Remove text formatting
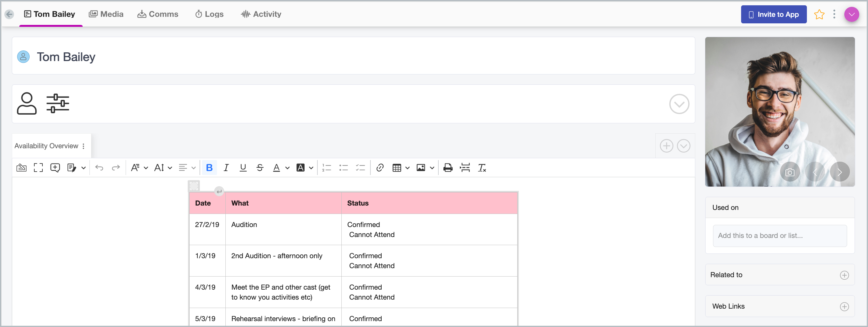The image size is (868, 327). [x=482, y=168]
